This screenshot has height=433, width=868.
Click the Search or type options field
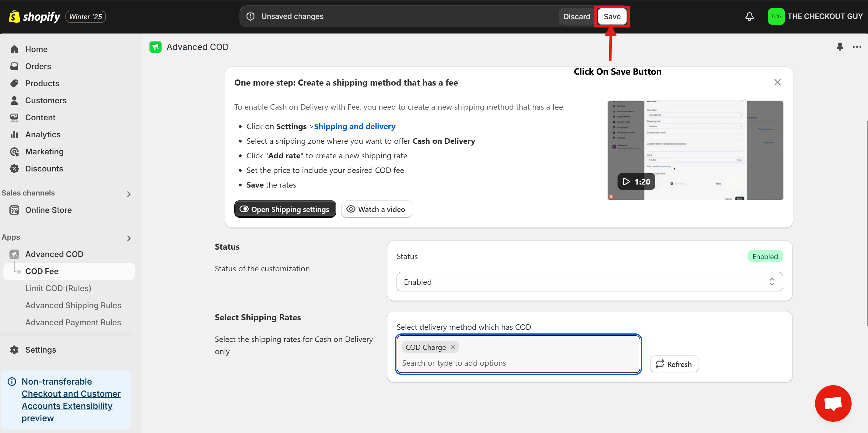(518, 363)
